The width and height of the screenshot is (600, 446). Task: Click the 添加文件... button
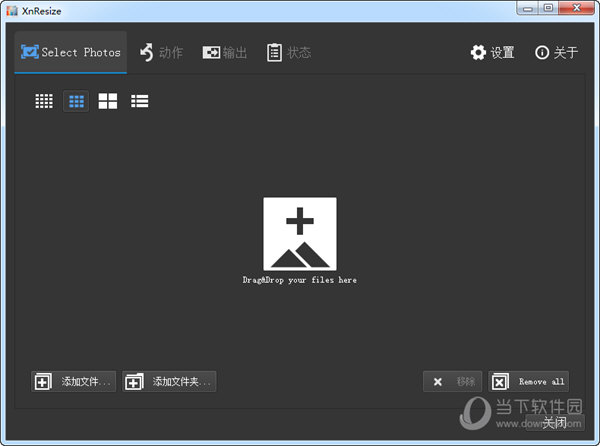click(73, 381)
